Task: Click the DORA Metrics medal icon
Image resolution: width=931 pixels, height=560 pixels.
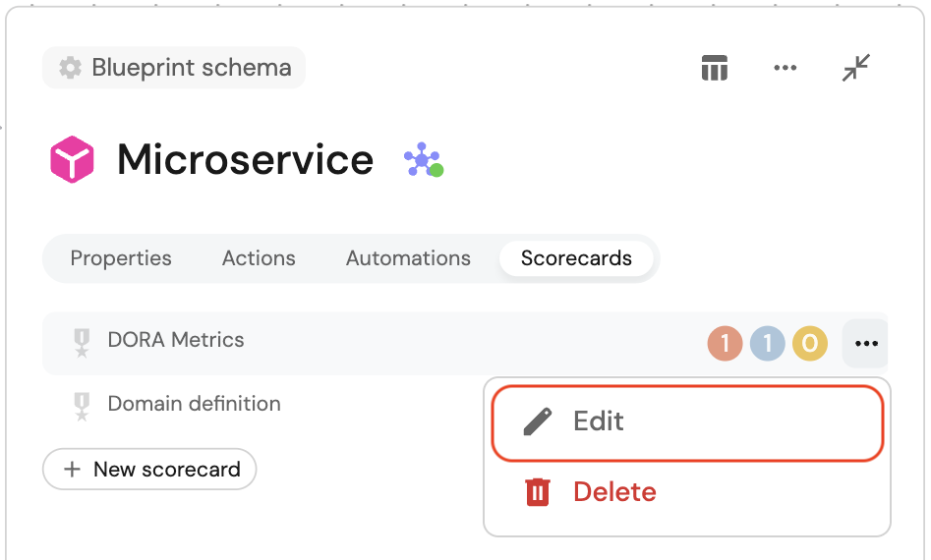Action: [x=82, y=342]
